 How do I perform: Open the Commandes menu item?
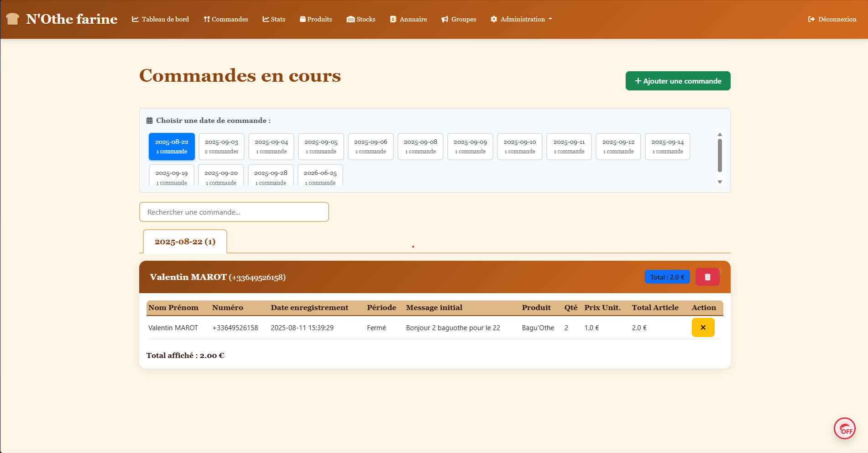(226, 19)
